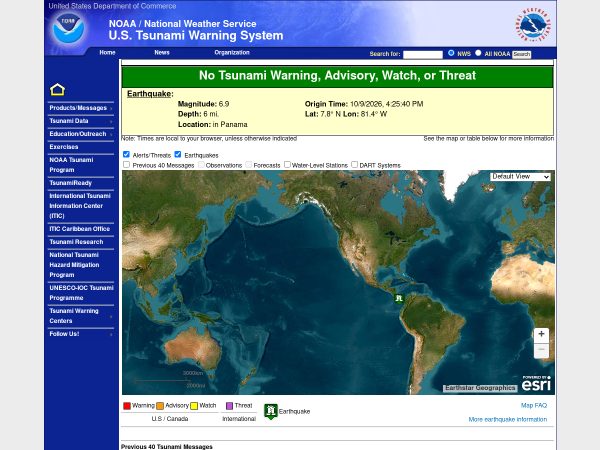Click the 'Depth: 6 mi.' text
The width and height of the screenshot is (600, 450).
198,114
